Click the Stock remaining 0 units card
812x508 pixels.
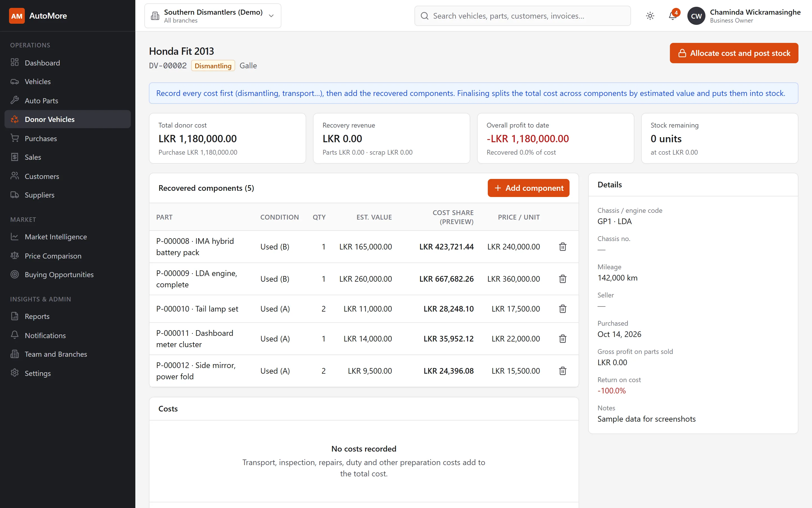pos(720,138)
